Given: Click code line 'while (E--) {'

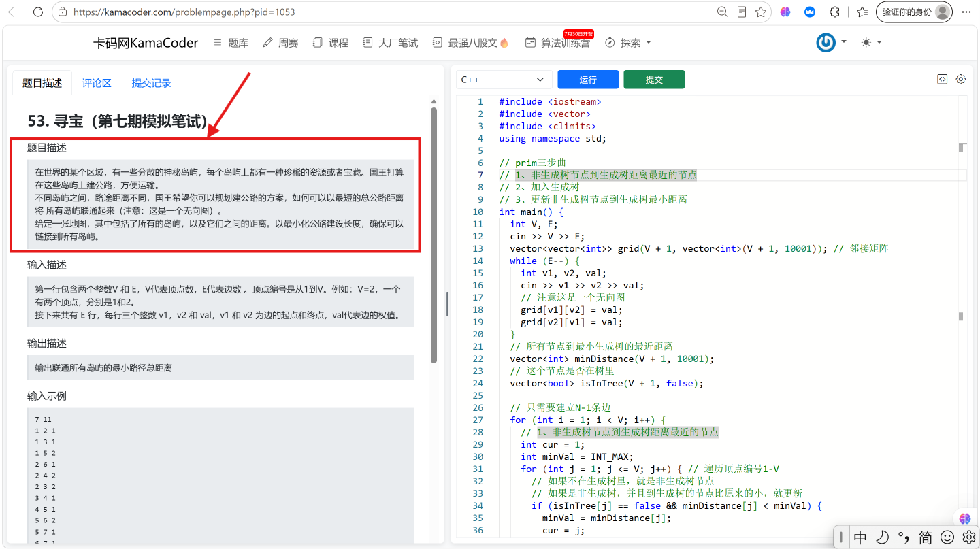Looking at the screenshot, I should coord(544,261).
